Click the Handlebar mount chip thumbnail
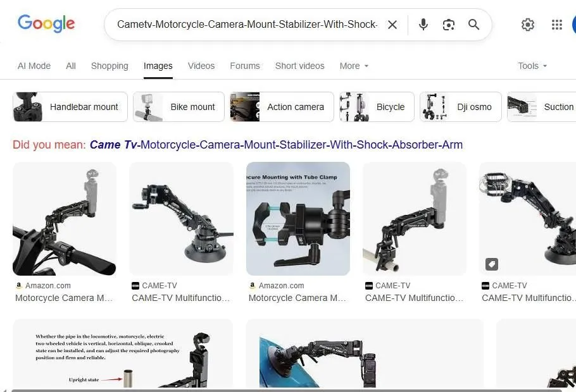Screen dimensions: 576x392 [x=28, y=107]
